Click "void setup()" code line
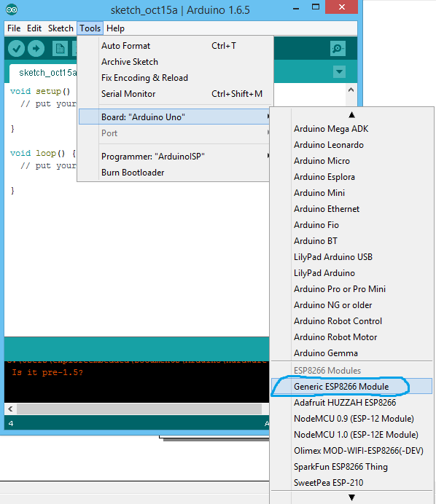436x504 pixels. click(x=40, y=91)
